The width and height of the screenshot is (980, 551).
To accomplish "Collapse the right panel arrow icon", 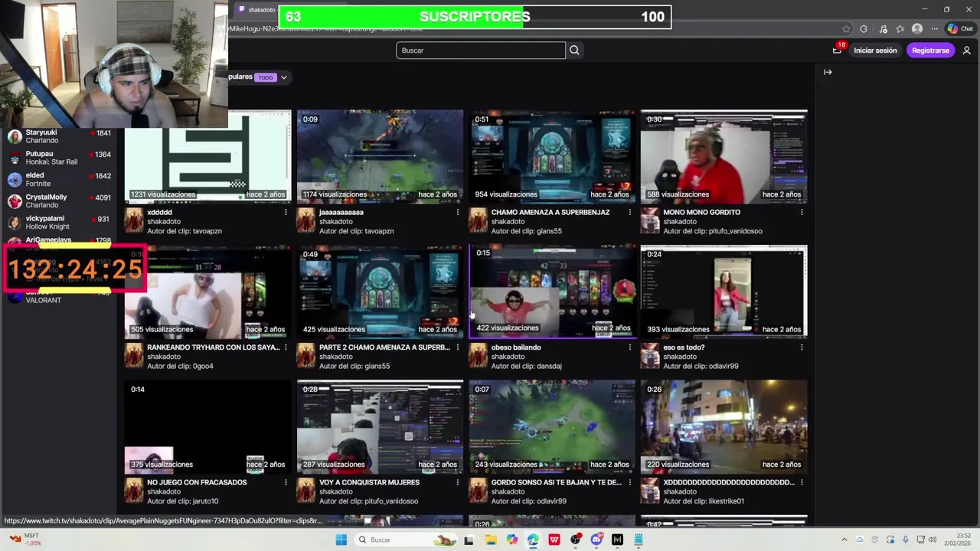I will tap(828, 72).
